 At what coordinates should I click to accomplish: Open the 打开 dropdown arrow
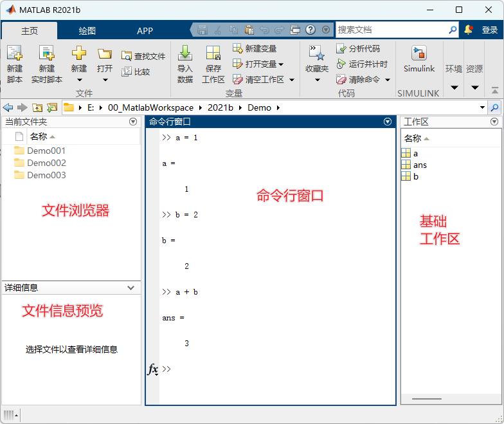pos(105,80)
